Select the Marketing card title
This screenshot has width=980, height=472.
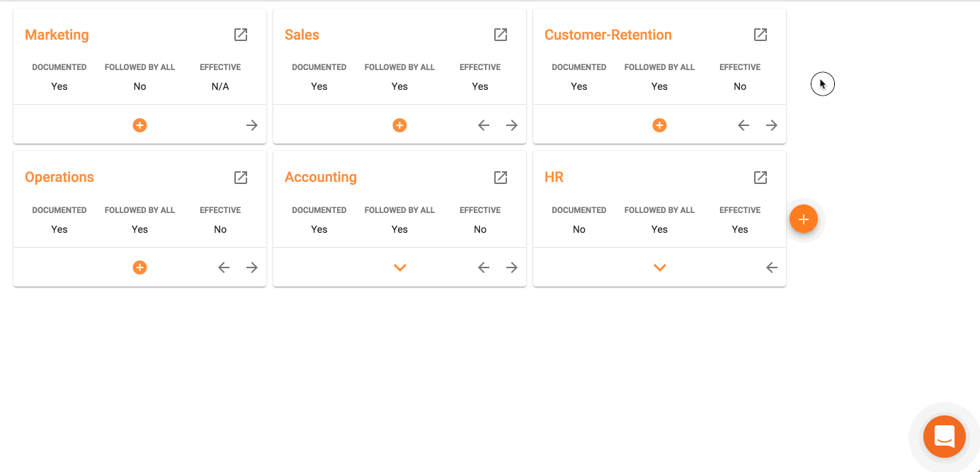point(57,34)
